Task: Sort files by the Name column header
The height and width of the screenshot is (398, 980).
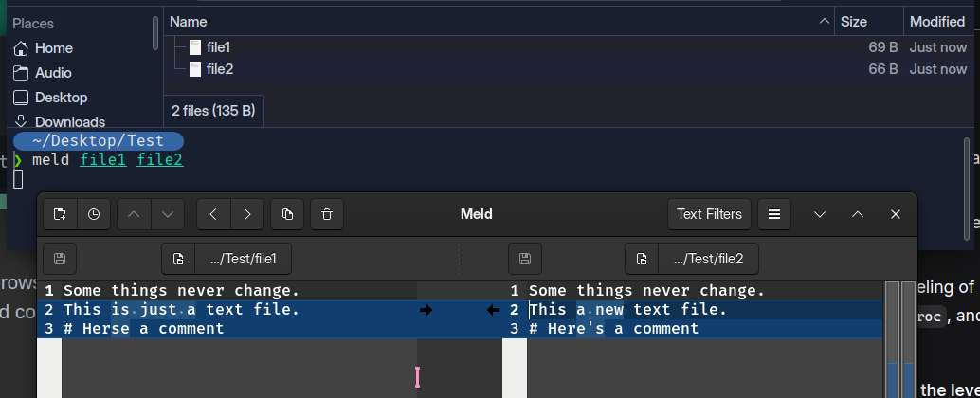Action: (189, 21)
